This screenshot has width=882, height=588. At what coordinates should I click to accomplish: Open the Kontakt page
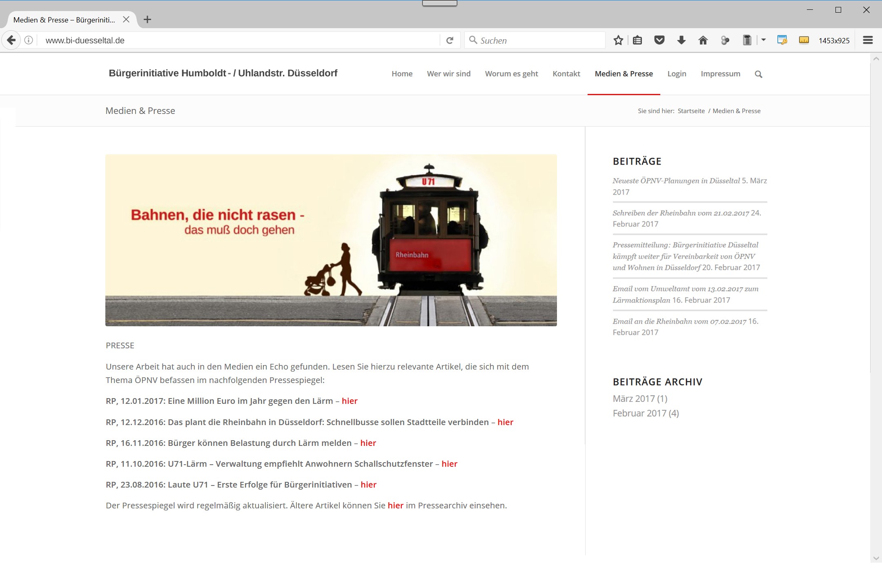(x=566, y=74)
